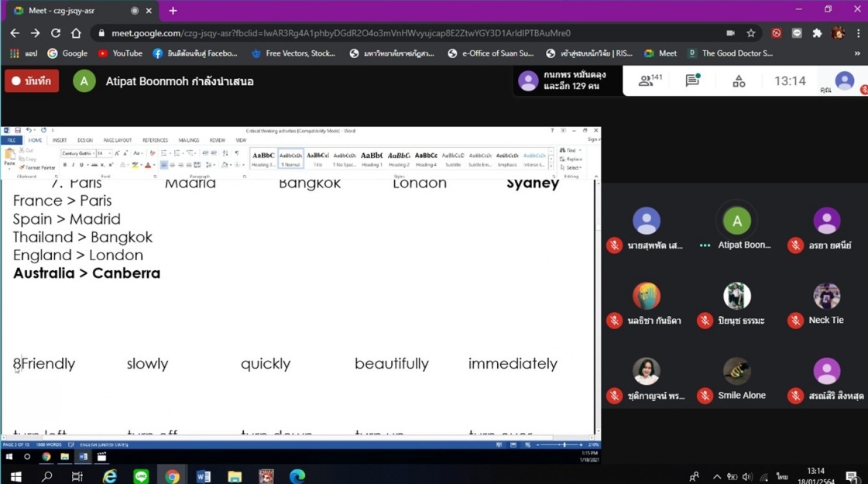
Task: Open Microsoft Word from the taskbar
Action: (x=204, y=476)
